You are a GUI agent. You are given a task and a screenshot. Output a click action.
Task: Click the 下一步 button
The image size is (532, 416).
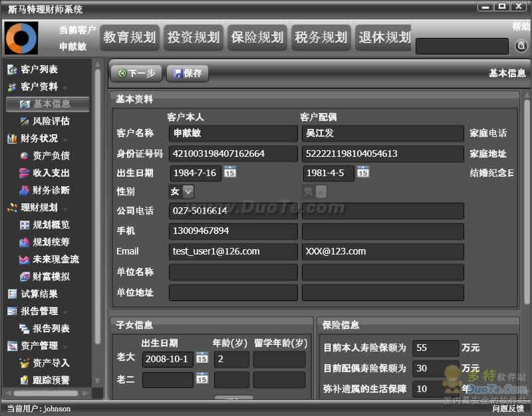click(x=136, y=73)
